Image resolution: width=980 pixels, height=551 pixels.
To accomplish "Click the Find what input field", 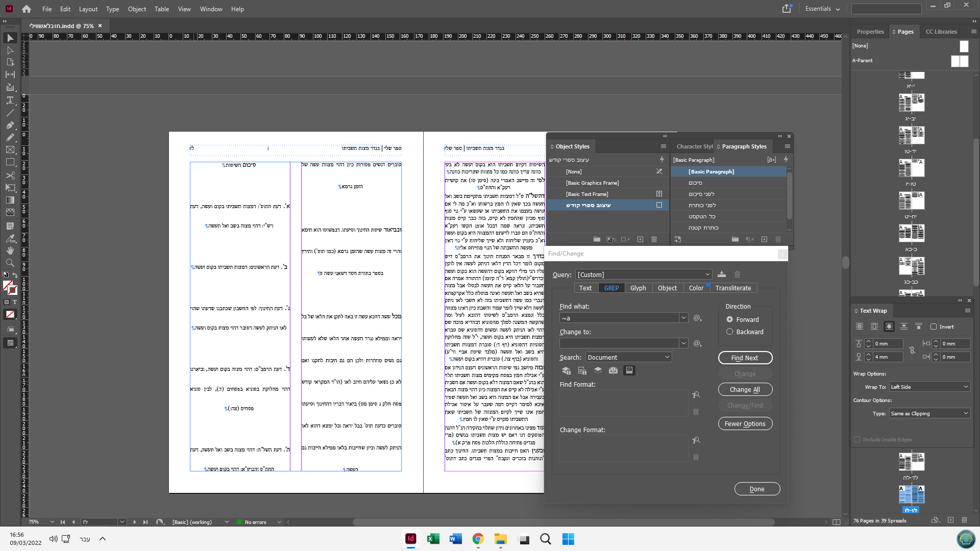I will click(x=619, y=318).
